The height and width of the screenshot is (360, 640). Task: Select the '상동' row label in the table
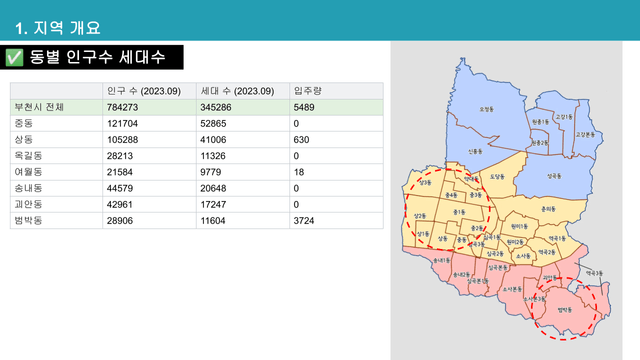(x=24, y=140)
